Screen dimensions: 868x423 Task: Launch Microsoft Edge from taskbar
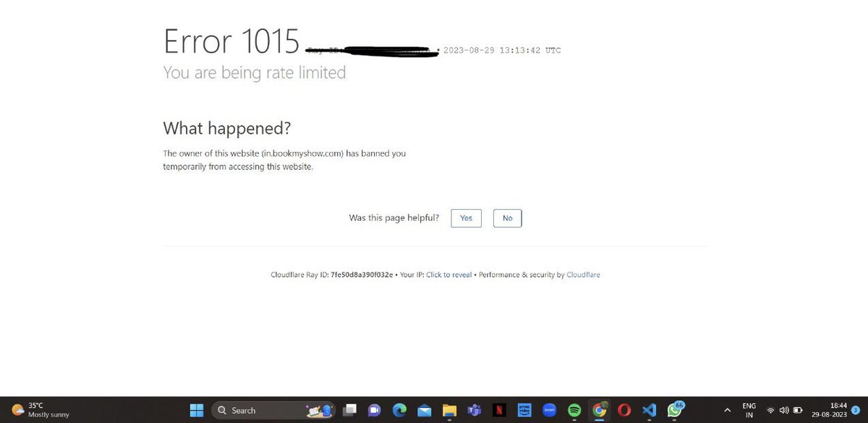399,410
